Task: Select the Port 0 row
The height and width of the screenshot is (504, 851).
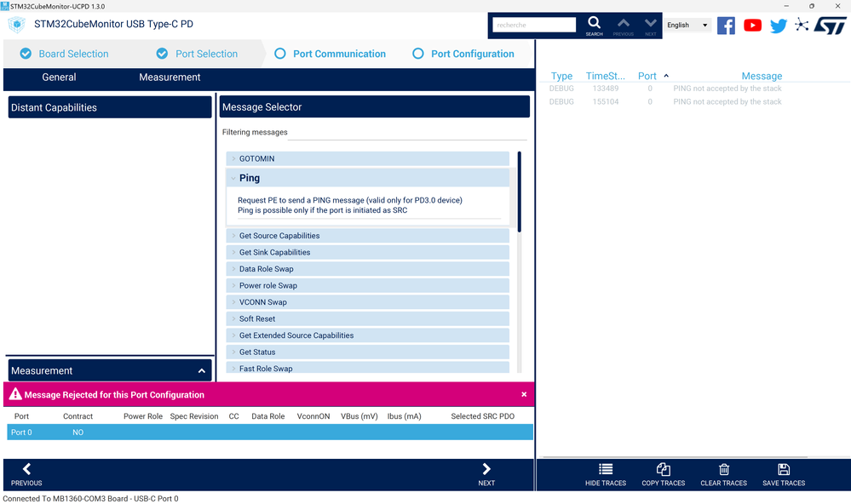Action: [270, 432]
